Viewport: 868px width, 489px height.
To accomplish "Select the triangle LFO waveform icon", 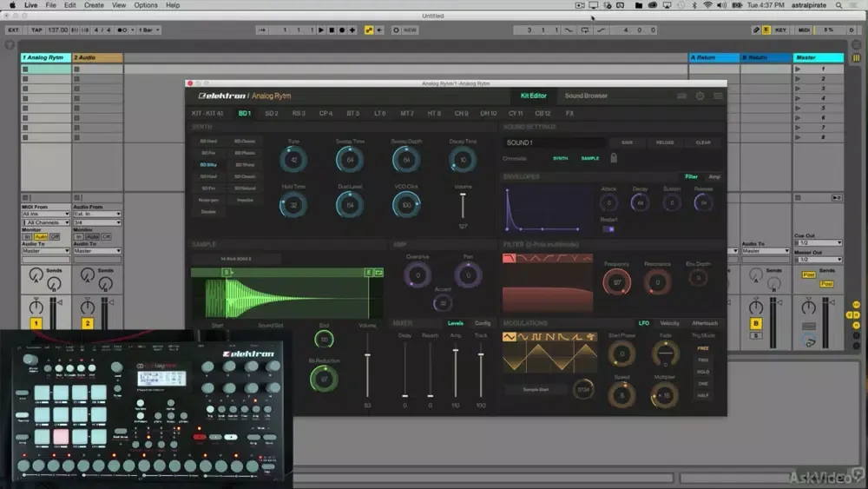I will (x=510, y=337).
